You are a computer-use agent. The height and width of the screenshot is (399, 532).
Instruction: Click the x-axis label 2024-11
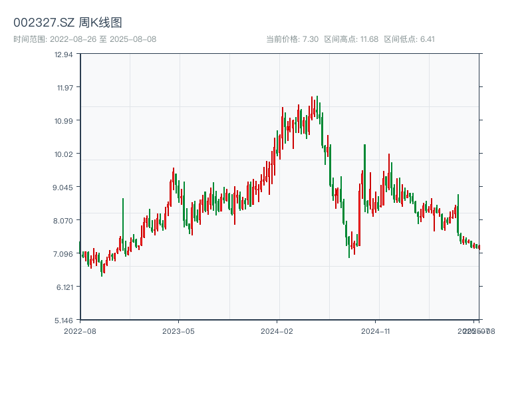(375, 331)
